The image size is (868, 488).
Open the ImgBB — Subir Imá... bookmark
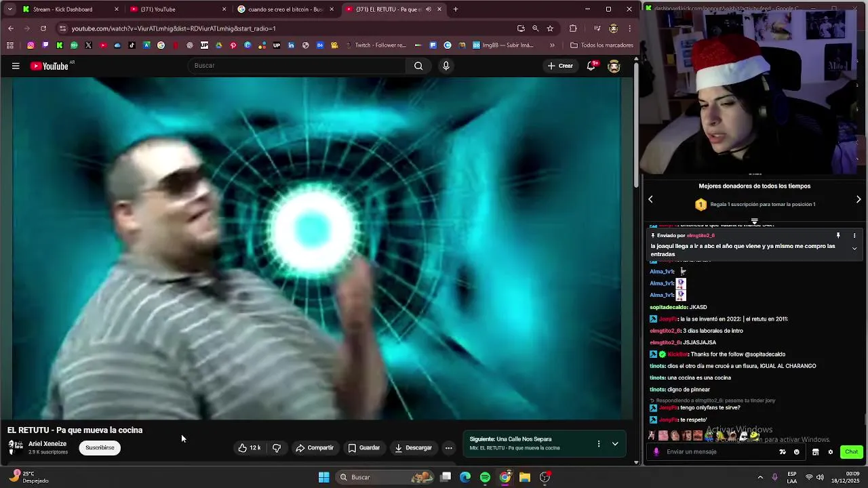point(503,45)
